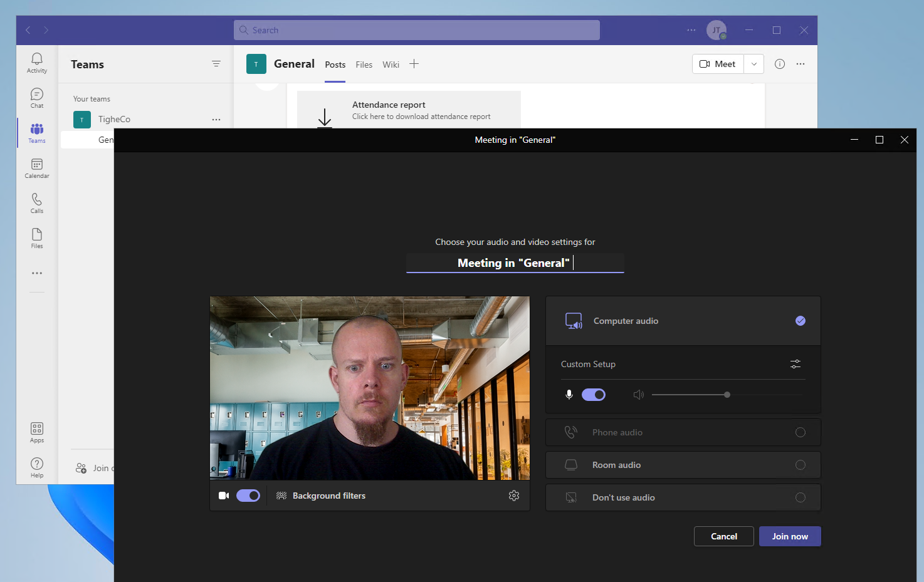924x582 pixels.
Task: Click the channel info icon
Action: [x=780, y=64]
